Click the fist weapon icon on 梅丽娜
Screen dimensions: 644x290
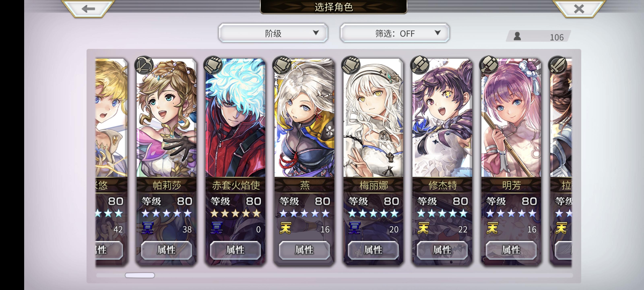click(351, 65)
